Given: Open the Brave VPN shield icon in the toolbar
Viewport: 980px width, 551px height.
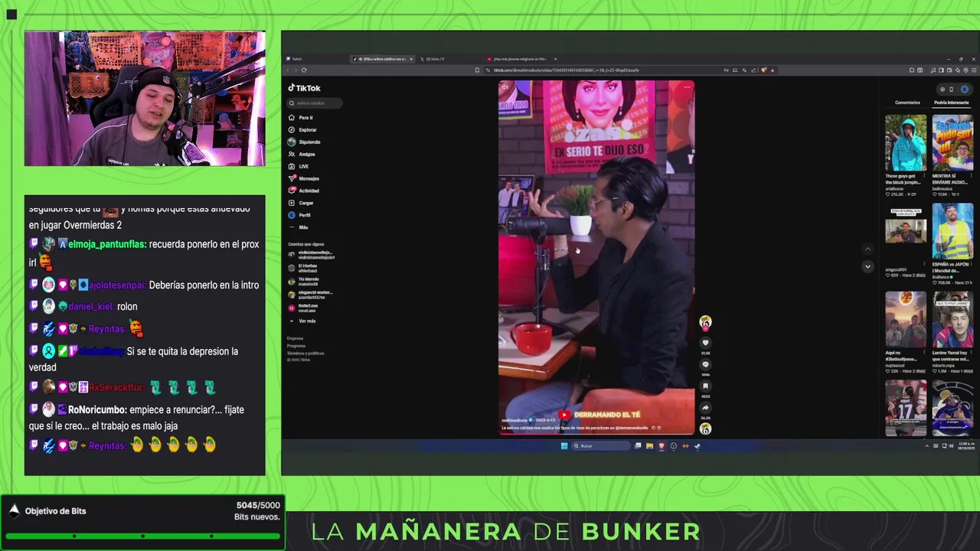Looking at the screenshot, I should (965, 70).
